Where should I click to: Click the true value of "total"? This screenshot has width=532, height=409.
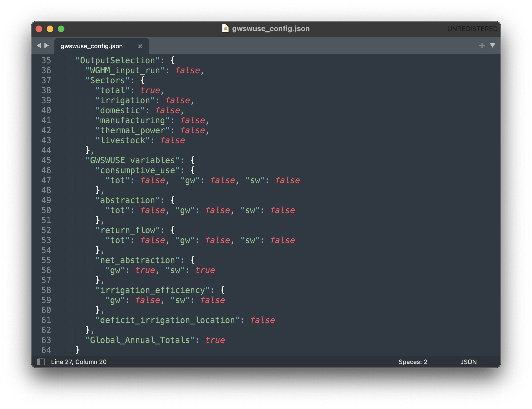(150, 90)
